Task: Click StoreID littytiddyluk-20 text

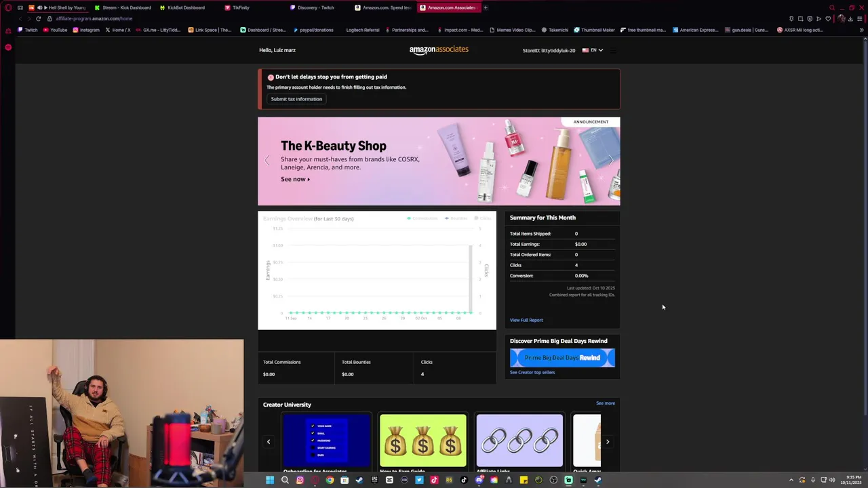Action: coord(549,50)
